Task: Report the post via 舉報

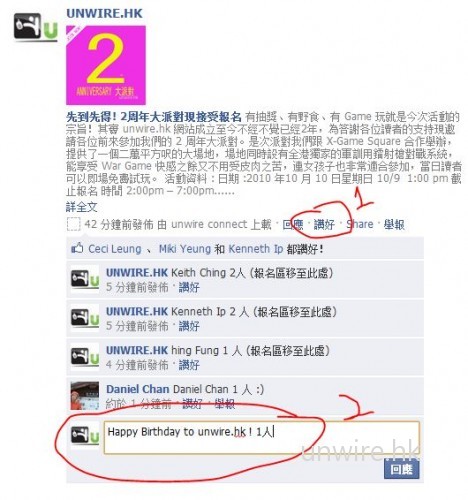Action: pos(394,224)
